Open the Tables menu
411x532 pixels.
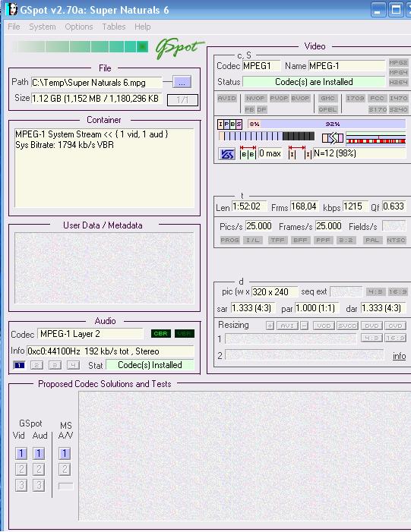coord(114,27)
